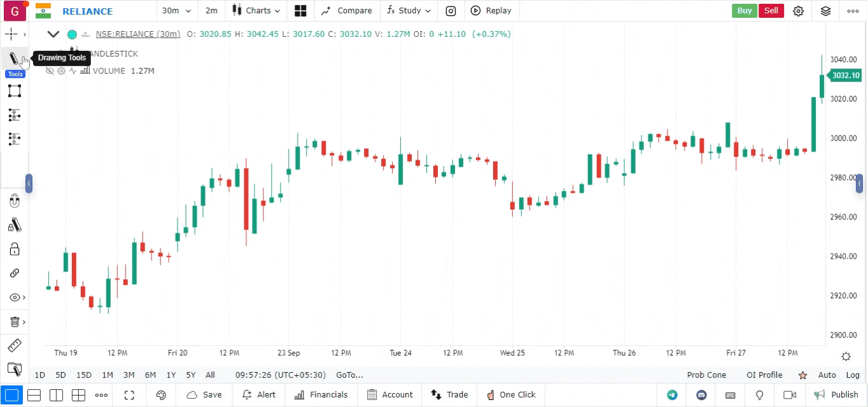Image resolution: width=868 pixels, height=407 pixels.
Task: Click the lightbulb ideas icon
Action: [759, 395]
